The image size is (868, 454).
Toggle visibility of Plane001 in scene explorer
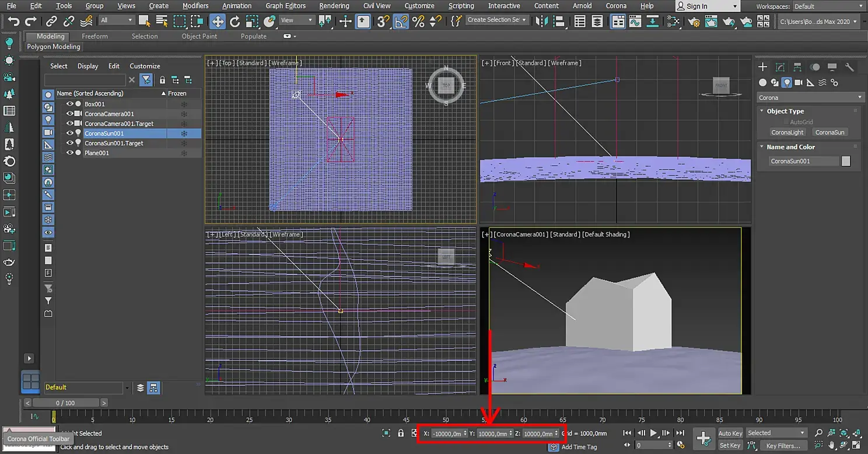(x=69, y=153)
